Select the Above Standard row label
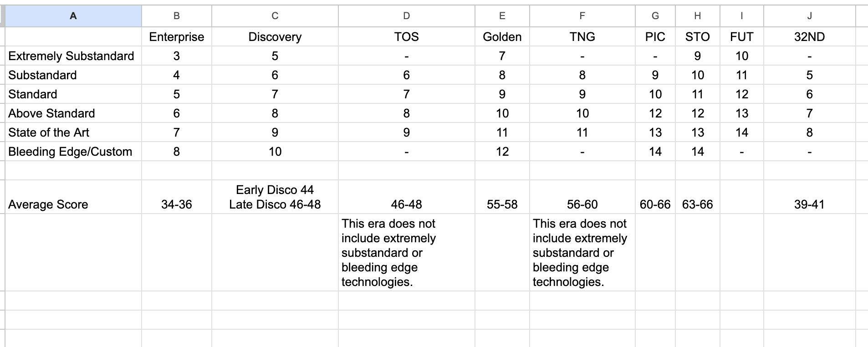868x347 pixels. click(x=52, y=113)
